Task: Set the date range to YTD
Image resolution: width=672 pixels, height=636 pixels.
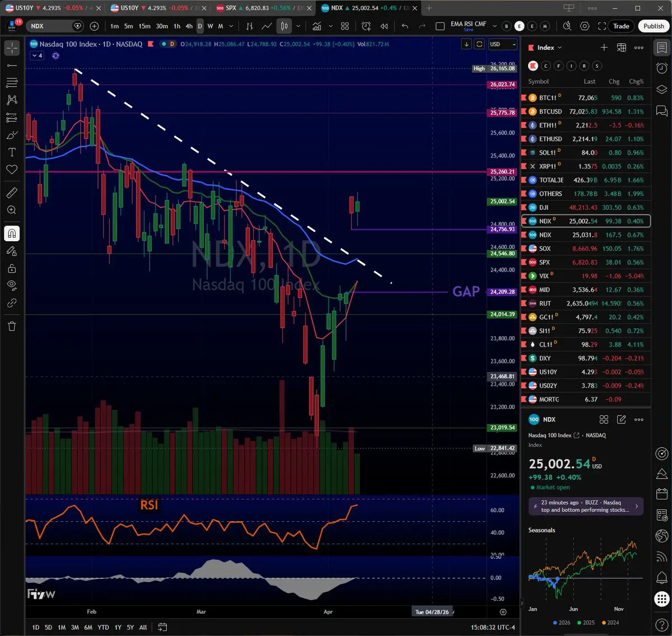Action: click(103, 627)
